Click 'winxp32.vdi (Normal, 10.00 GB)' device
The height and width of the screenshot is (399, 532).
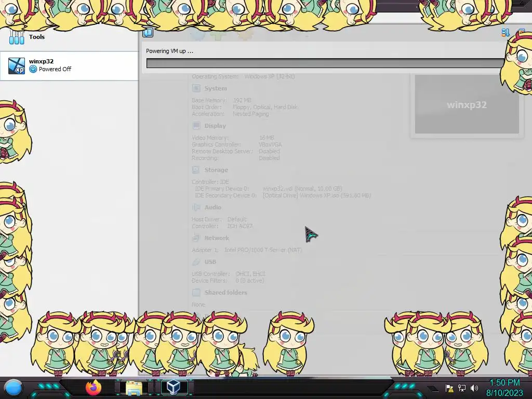click(x=302, y=189)
